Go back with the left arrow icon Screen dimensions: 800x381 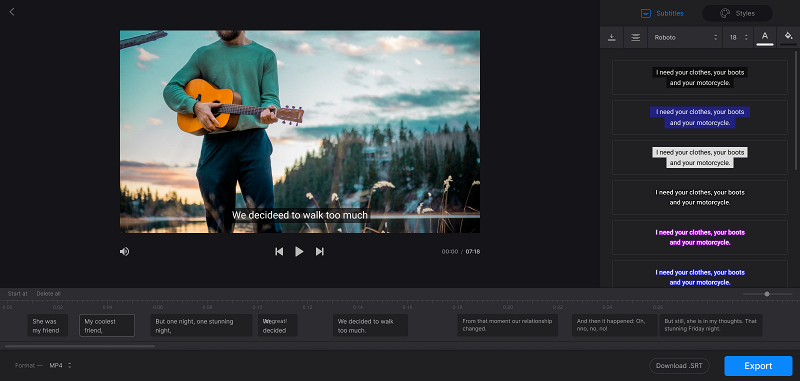pyautogui.click(x=12, y=12)
